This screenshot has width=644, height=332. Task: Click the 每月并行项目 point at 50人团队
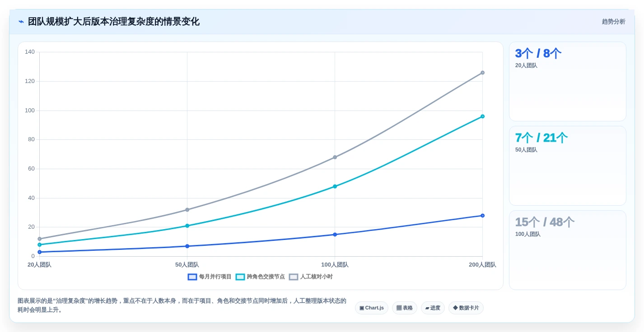pos(187,246)
